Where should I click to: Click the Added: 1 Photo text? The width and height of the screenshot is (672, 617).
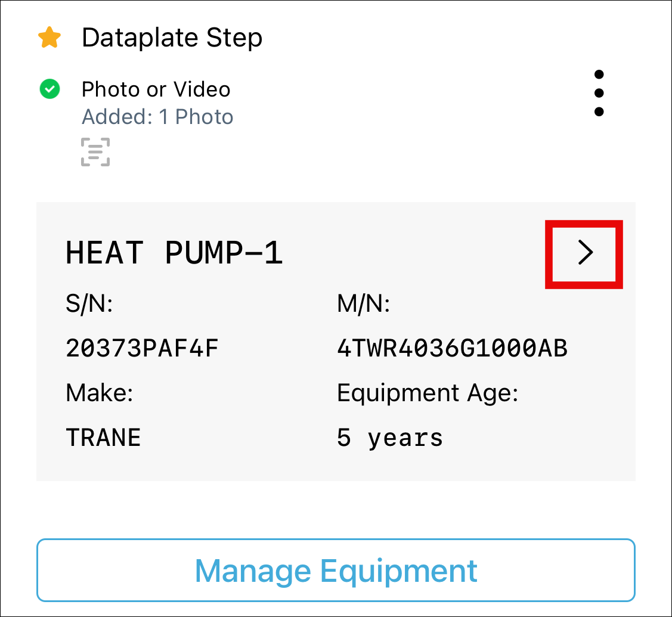point(157,117)
